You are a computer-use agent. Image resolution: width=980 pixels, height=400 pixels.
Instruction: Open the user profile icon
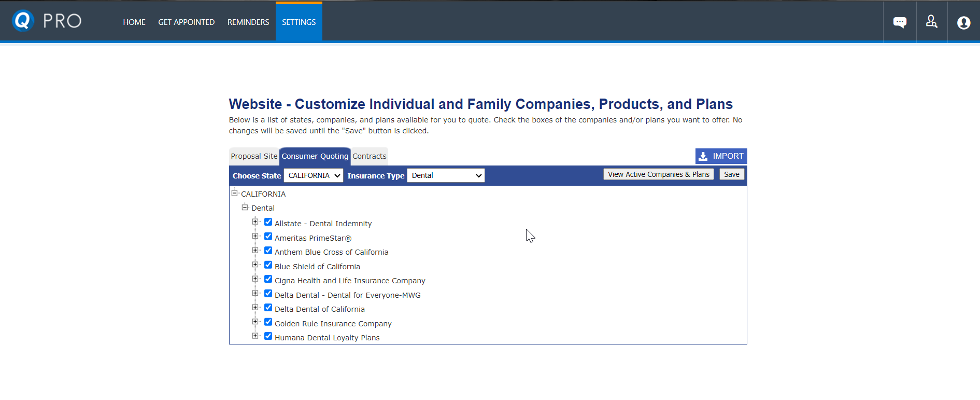[x=963, y=23]
